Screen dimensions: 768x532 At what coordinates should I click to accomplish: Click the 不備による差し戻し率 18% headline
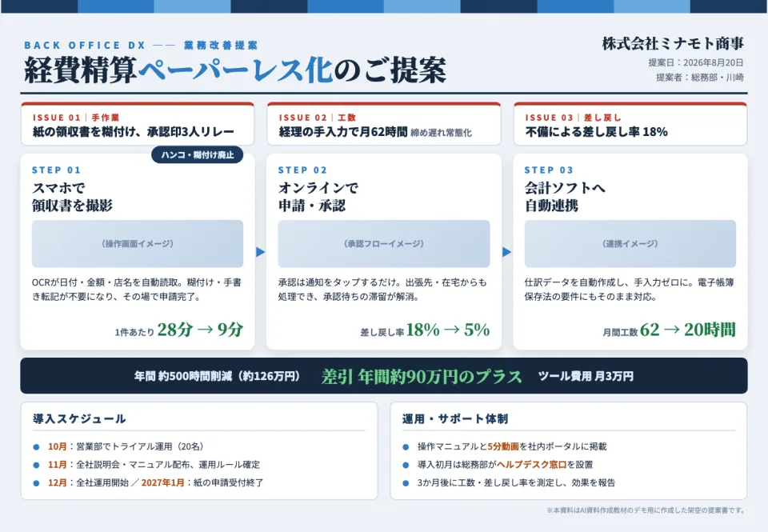596,131
